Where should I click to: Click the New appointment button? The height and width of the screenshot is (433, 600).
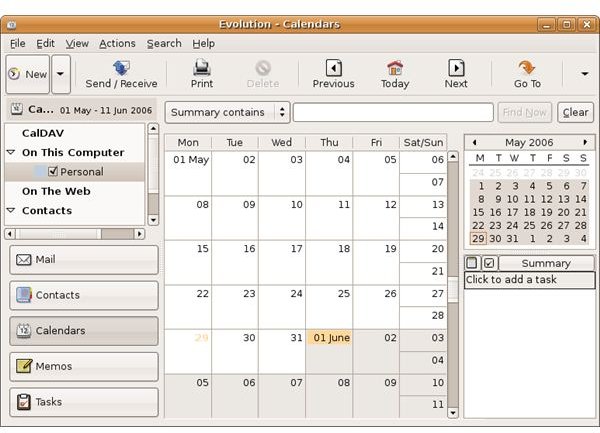point(28,74)
